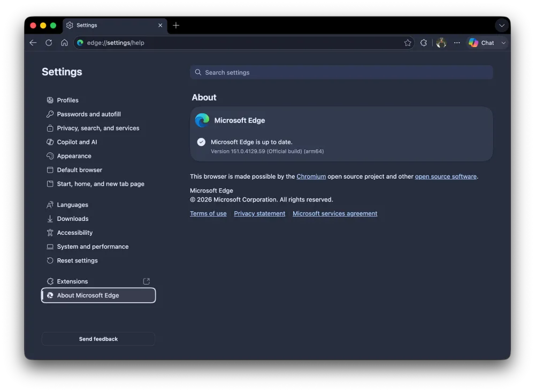Click the Extensions sidebar puzzle icon
Image resolution: width=535 pixels, height=392 pixels.
(50, 281)
